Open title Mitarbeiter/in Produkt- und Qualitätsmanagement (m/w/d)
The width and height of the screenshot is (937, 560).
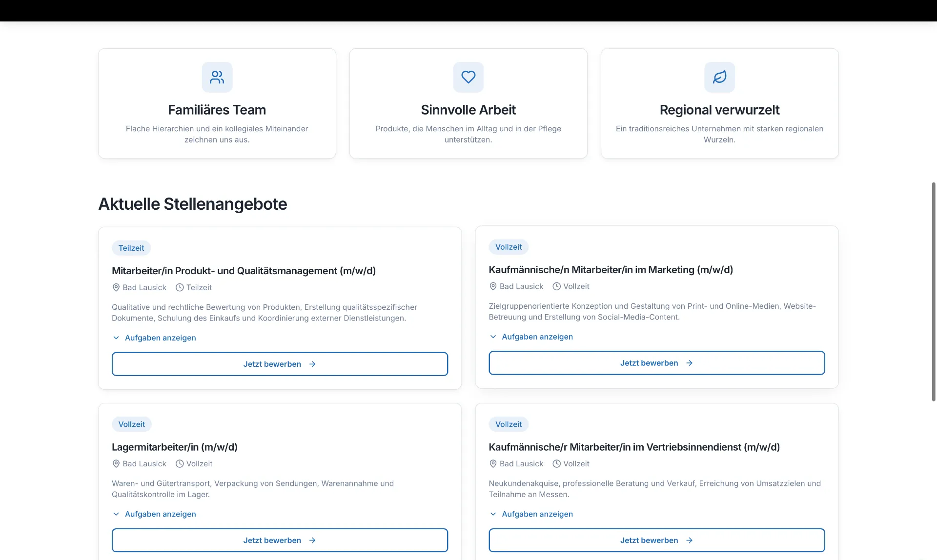click(244, 271)
